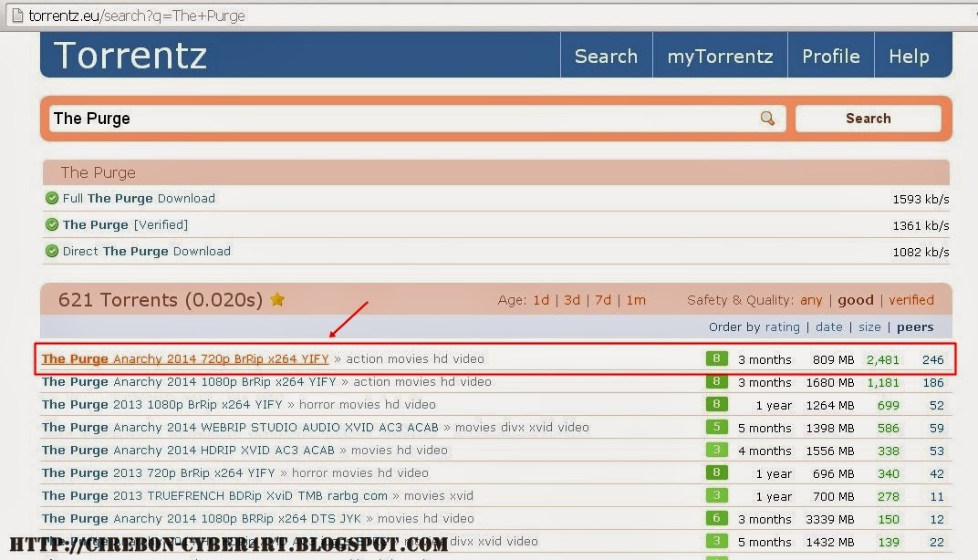The image size is (978, 560).
Task: Open The Purge 2013 1080p BrRip YIFY
Action: pos(162,404)
